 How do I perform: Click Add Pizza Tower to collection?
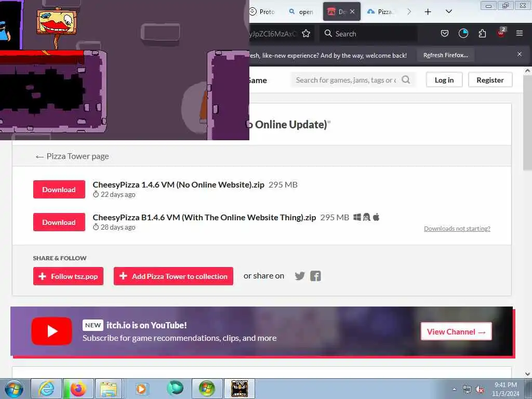tap(174, 276)
